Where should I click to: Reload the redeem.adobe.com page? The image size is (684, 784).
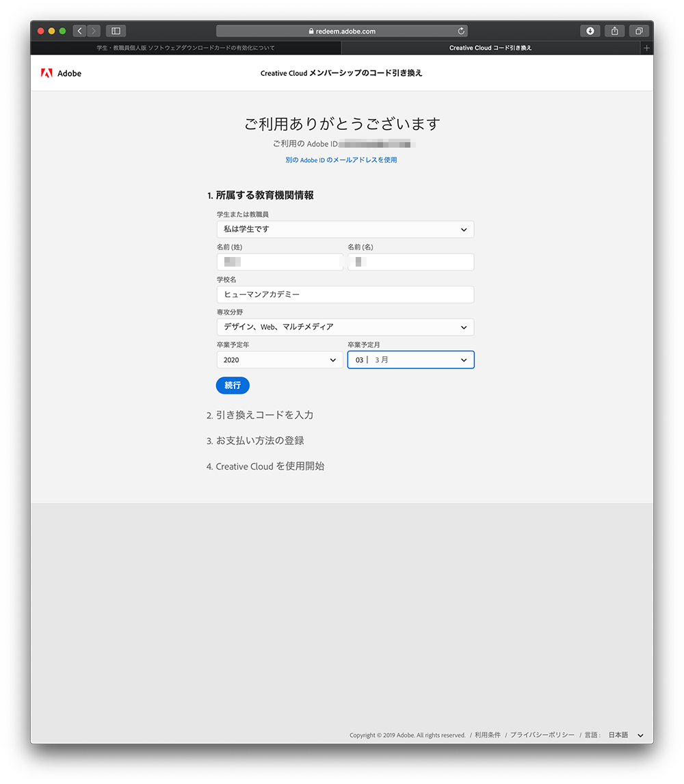click(x=461, y=31)
